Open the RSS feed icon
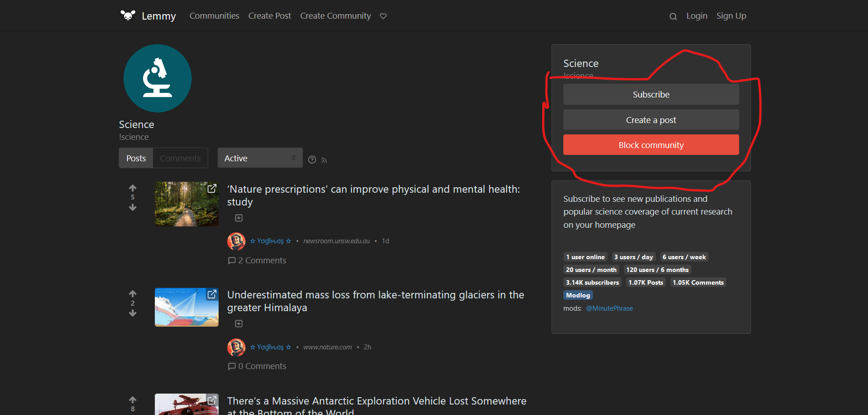 point(324,159)
